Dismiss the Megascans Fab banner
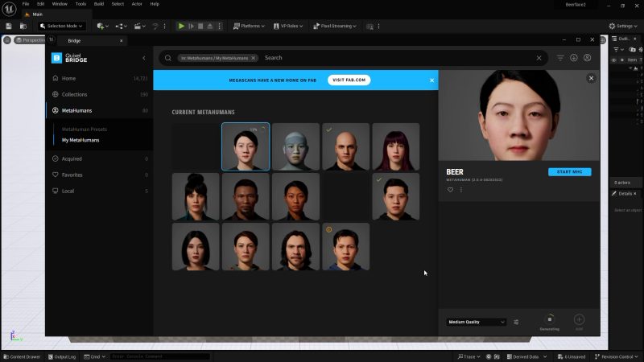The height and width of the screenshot is (362, 644). 431,80
